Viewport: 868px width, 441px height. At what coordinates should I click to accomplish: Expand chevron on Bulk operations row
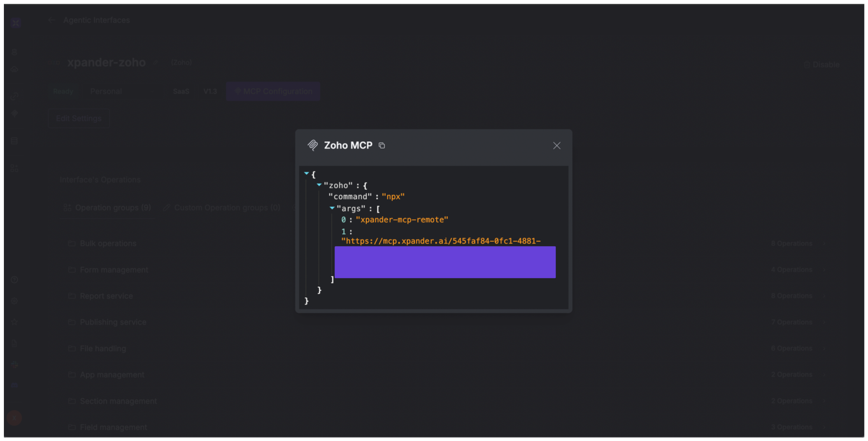824,243
